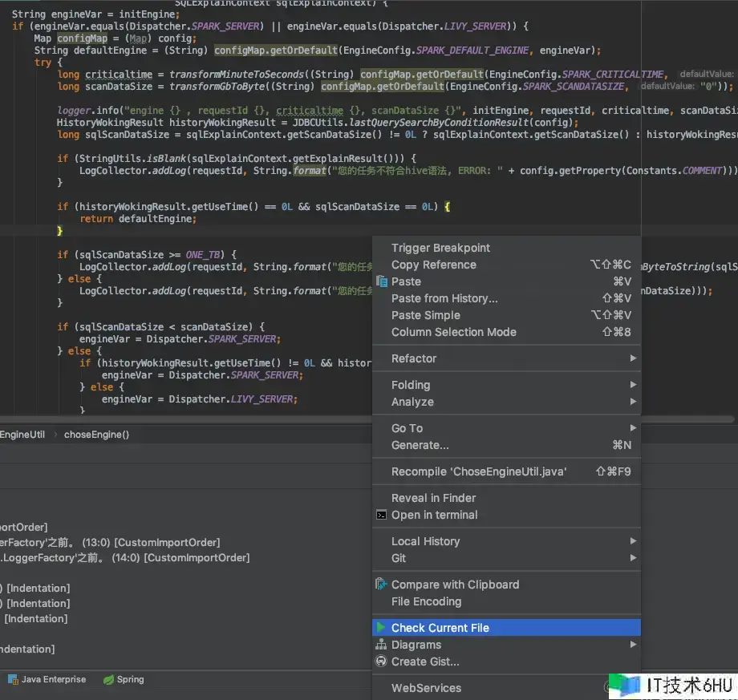The image size is (738, 700).
Task: Click the StringUtils.isBlank if statement
Action: pyautogui.click(x=237, y=159)
